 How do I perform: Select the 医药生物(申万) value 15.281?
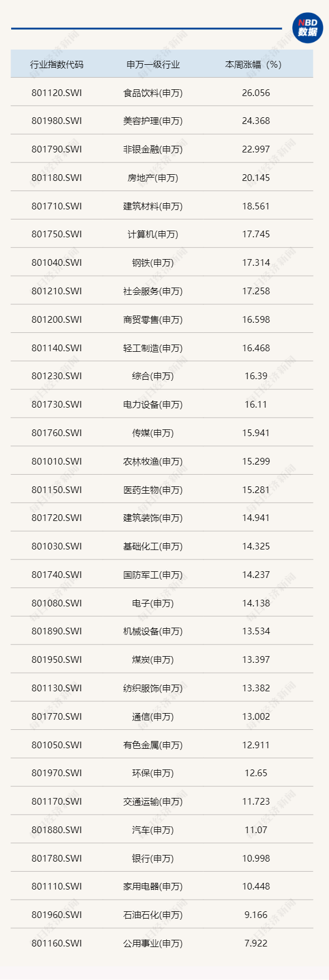256,490
